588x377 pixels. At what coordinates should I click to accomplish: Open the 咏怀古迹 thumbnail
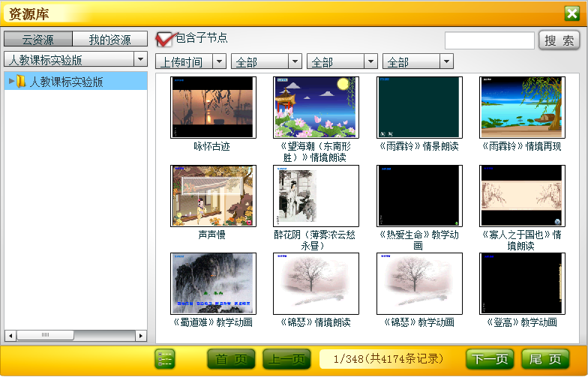[212, 107]
